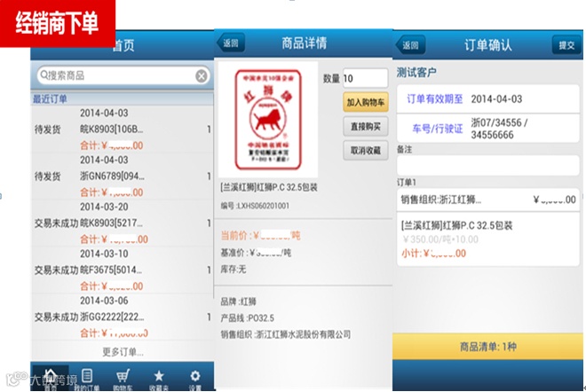The image size is (586, 392).
Task: Click the 取消收藏 button
Action: point(366,151)
